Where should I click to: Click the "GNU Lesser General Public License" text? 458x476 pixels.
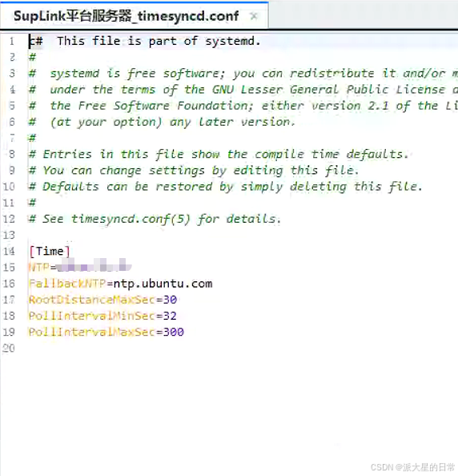[328, 90]
